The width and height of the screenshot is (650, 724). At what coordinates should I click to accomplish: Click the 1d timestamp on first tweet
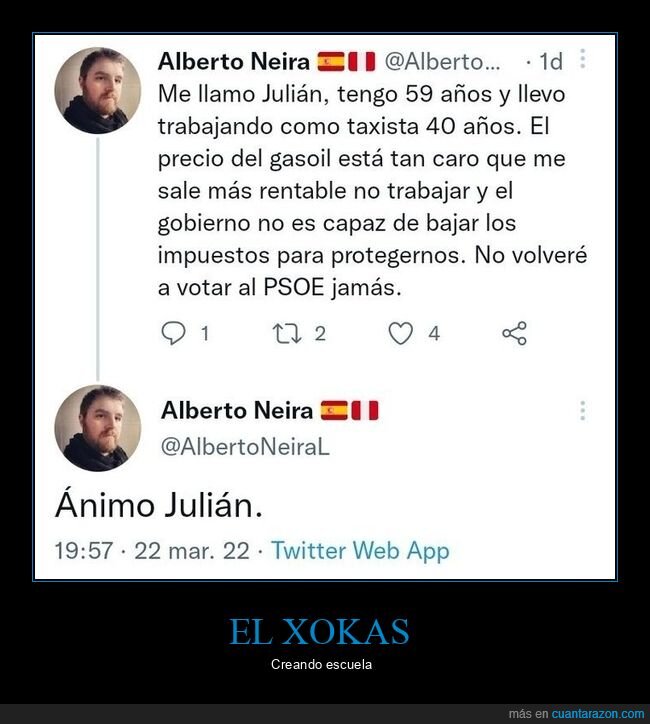pos(551,61)
